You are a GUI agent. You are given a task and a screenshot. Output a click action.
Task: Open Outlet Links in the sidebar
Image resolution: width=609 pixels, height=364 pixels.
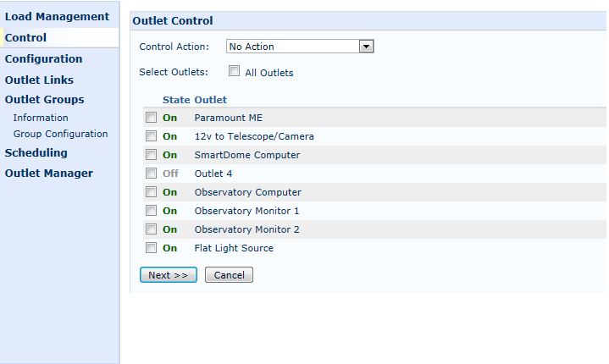tap(39, 80)
